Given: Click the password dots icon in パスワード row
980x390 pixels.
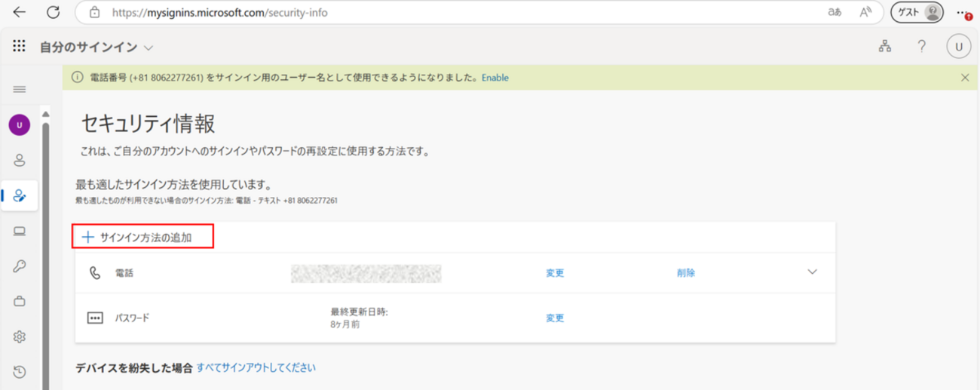Looking at the screenshot, I should 94,318.
